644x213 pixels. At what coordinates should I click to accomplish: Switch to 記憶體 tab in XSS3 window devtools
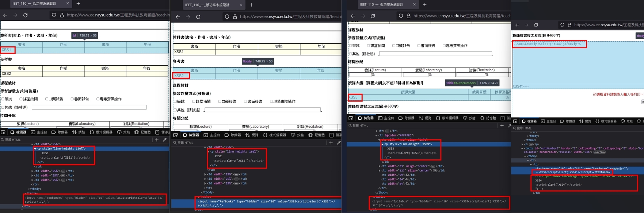click(x=488, y=118)
